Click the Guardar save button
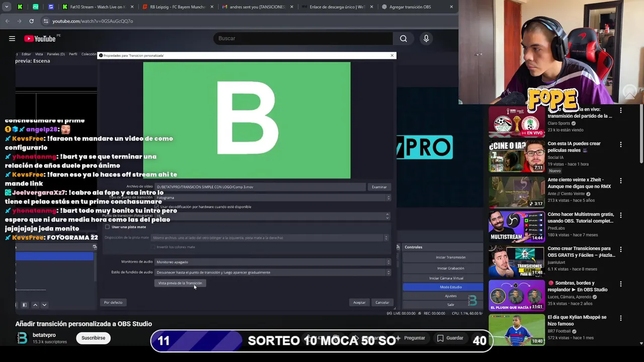Image resolution: width=644 pixels, height=362 pixels. coord(450,338)
